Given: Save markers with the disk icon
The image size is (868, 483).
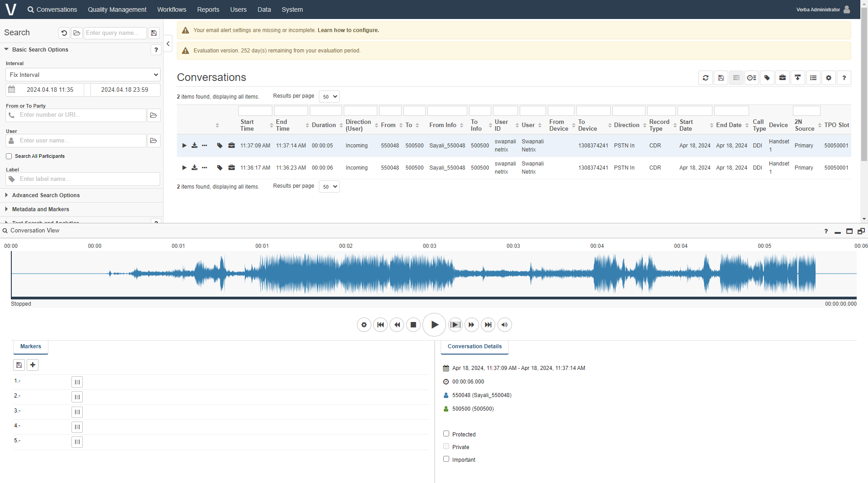Looking at the screenshot, I should coord(19,365).
